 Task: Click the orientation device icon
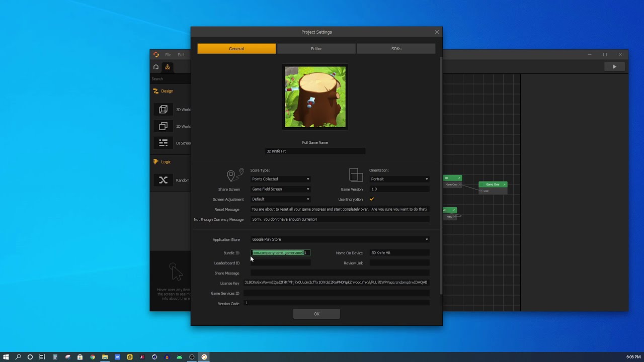356,174
